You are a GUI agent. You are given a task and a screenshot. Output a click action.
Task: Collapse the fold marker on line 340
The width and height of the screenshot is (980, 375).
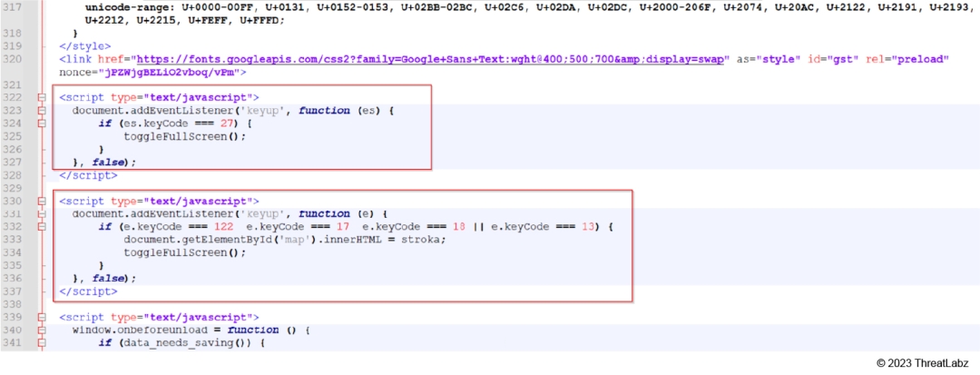(x=41, y=330)
